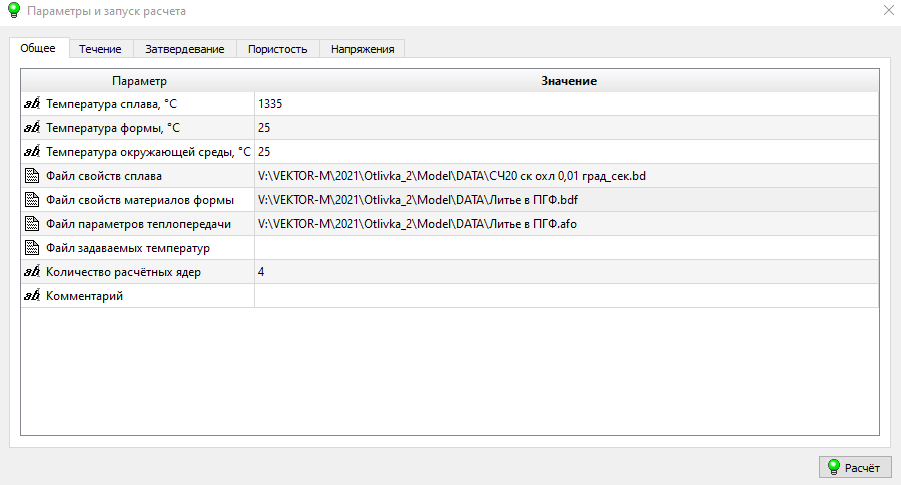Switch to the Течение tab
Image resolution: width=901 pixels, height=485 pixels.
point(100,49)
